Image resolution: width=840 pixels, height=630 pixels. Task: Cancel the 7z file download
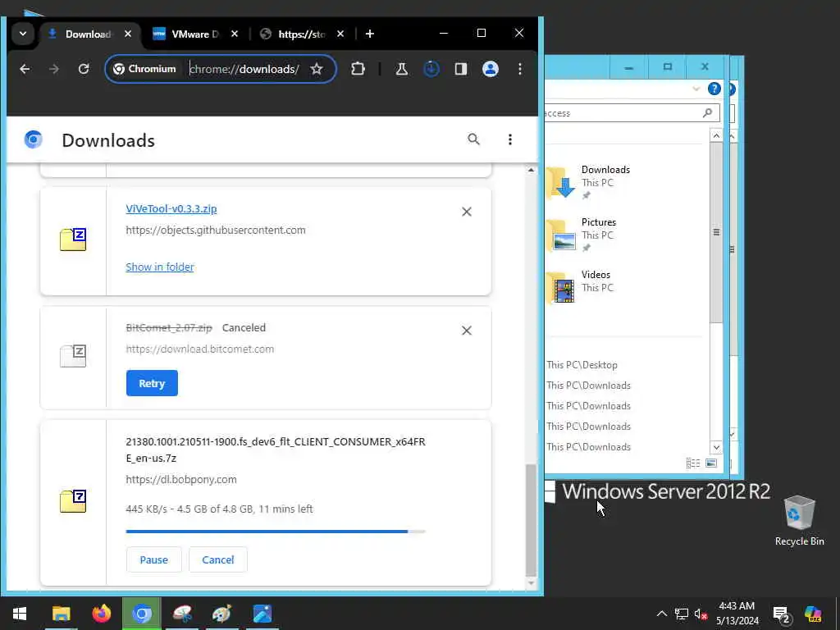coord(217,559)
